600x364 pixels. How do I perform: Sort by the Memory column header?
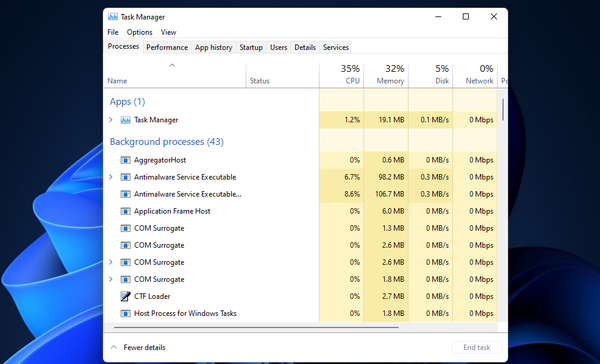coord(386,75)
